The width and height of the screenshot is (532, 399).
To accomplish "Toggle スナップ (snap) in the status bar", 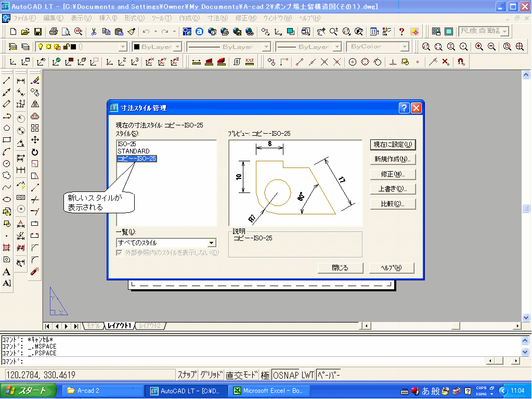I will [187, 375].
